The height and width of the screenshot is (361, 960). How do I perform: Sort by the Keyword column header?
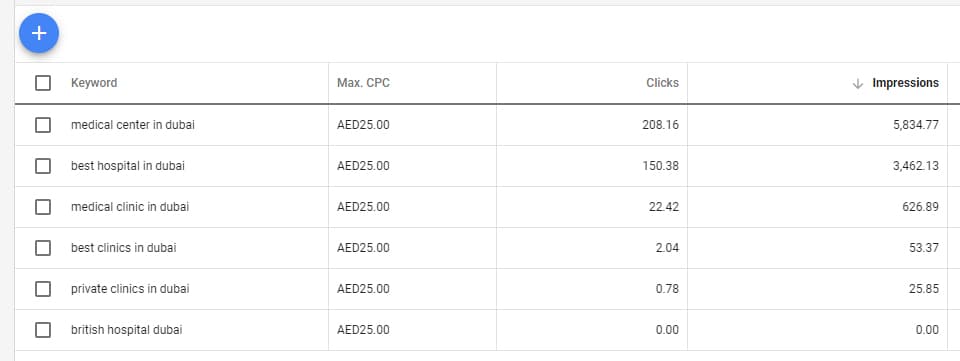(x=94, y=83)
